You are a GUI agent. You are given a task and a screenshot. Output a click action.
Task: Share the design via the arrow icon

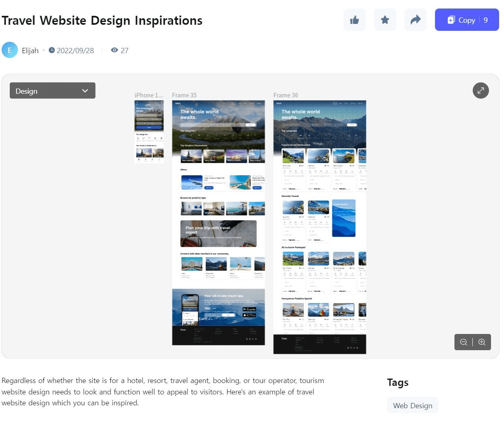[415, 20]
